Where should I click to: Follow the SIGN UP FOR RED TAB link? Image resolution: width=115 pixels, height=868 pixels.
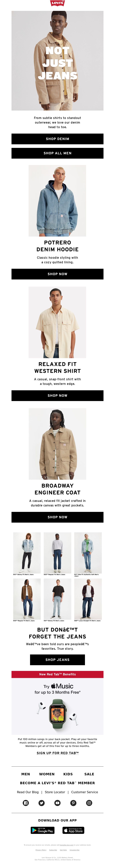click(x=57, y=752)
